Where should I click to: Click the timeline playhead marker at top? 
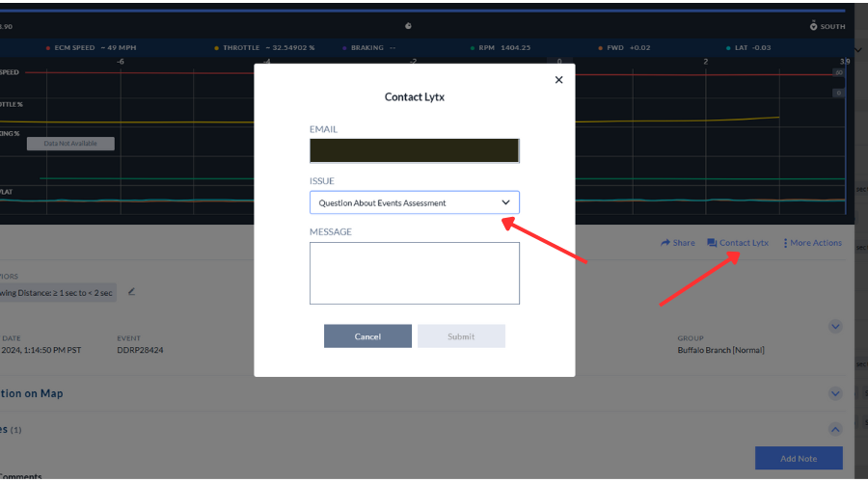[x=408, y=26]
